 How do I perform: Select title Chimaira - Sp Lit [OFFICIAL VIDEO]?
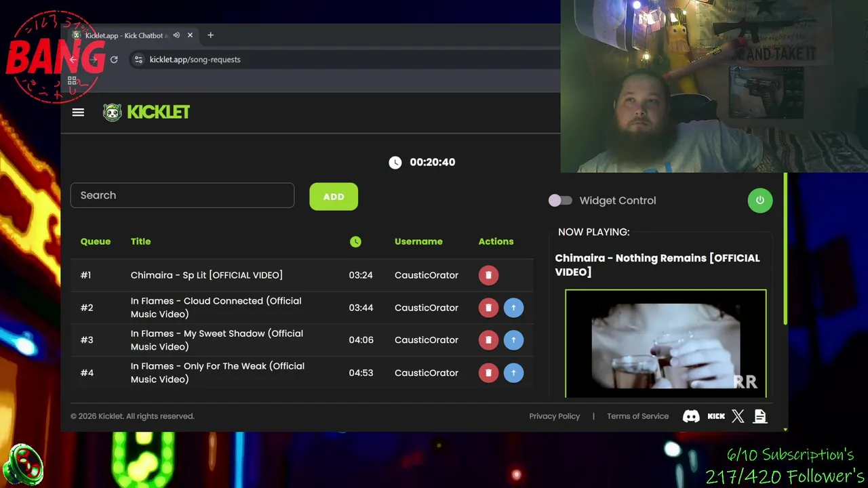pos(207,275)
